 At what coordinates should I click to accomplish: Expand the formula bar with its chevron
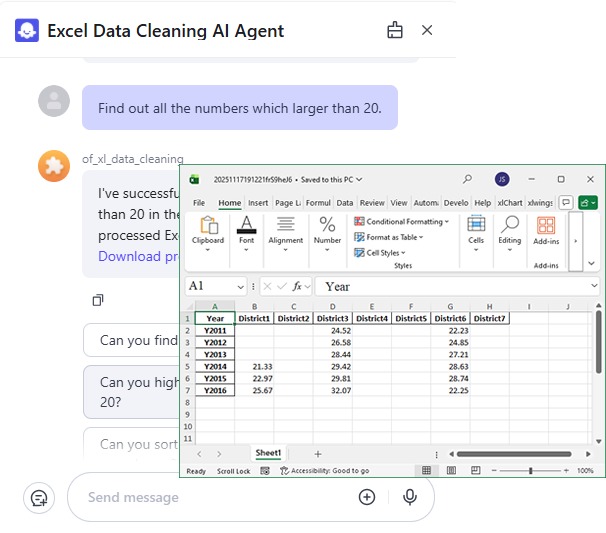pyautogui.click(x=594, y=286)
